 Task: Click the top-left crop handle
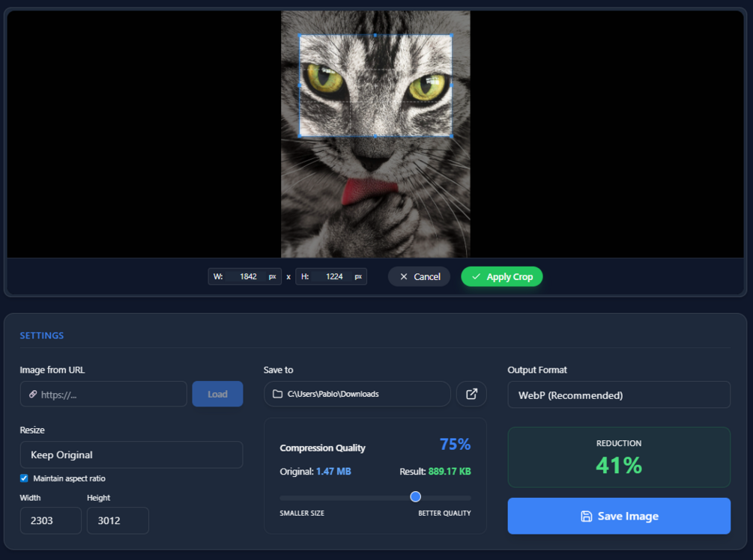(300, 35)
